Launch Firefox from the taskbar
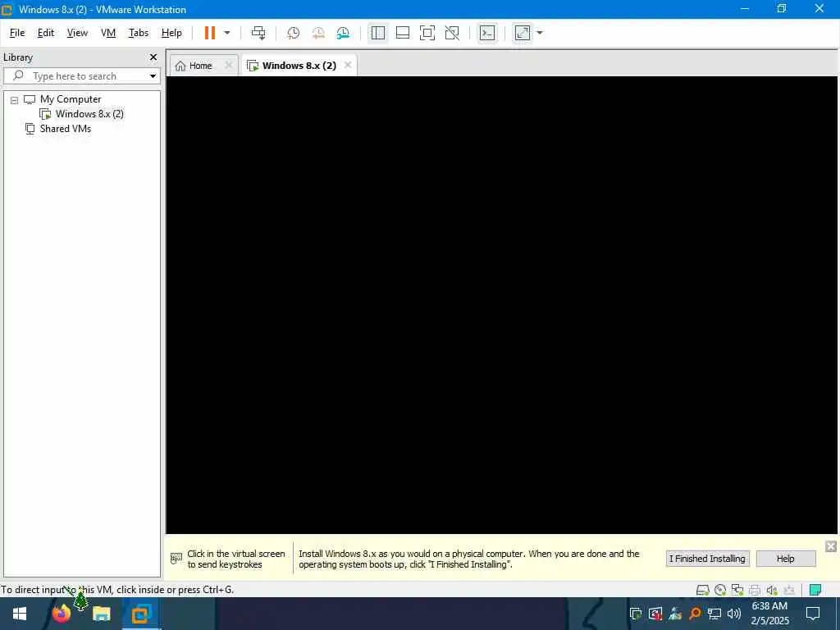Viewport: 840px width, 630px height. coord(61,614)
